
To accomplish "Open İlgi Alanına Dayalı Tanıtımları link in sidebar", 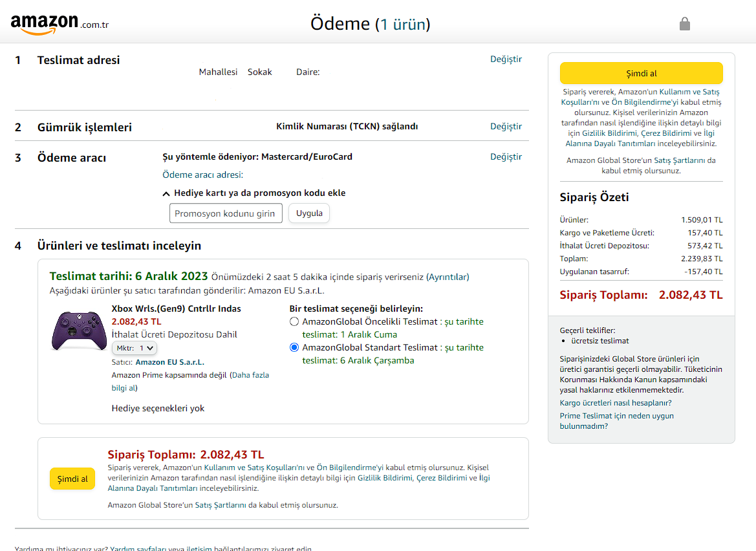I will [x=641, y=138].
